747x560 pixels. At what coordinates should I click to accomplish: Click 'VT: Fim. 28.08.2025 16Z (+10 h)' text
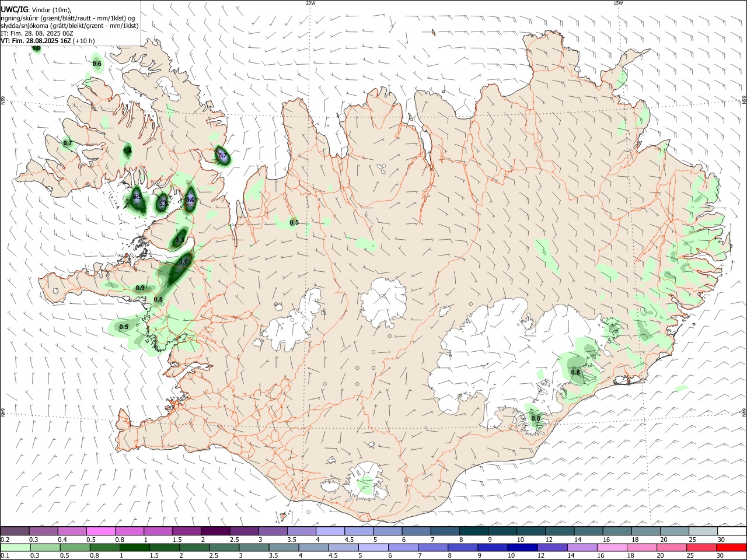pos(48,41)
